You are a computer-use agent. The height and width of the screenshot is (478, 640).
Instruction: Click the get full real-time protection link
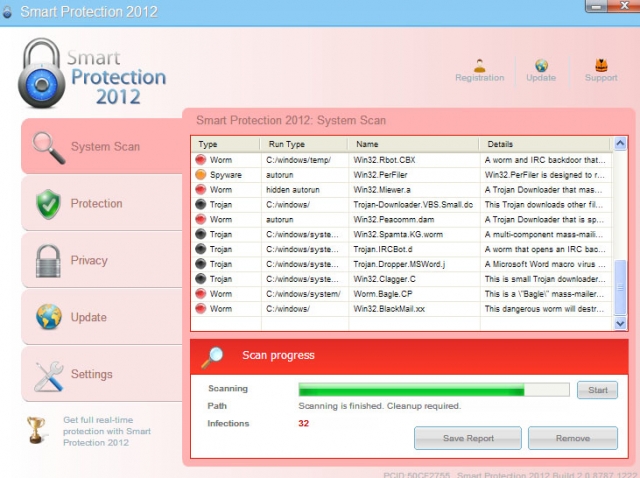107,431
